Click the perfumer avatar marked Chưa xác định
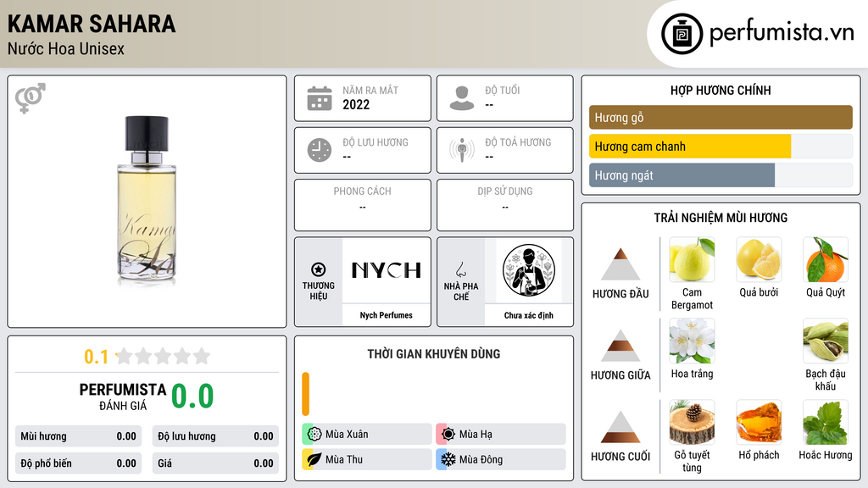This screenshot has height=488, width=868. pos(529,270)
